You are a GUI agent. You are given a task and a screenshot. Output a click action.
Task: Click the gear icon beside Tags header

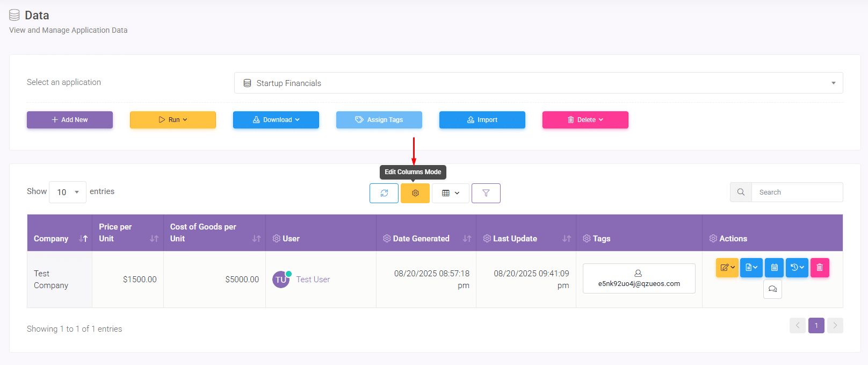coord(587,239)
